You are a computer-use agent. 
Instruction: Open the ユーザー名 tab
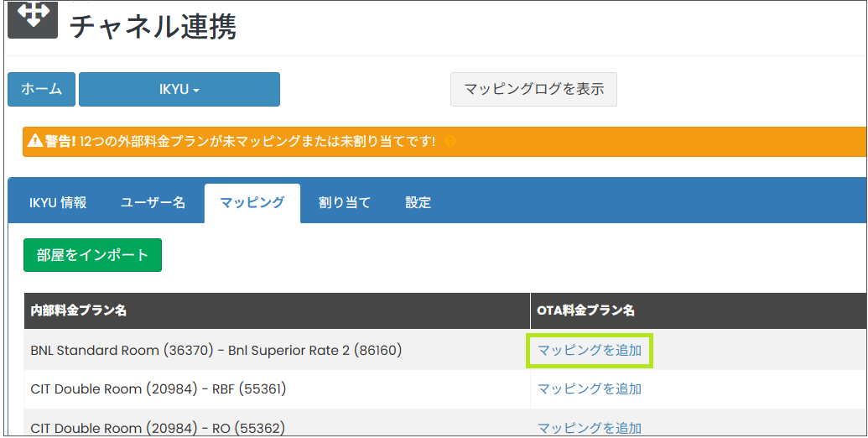pyautogui.click(x=153, y=202)
